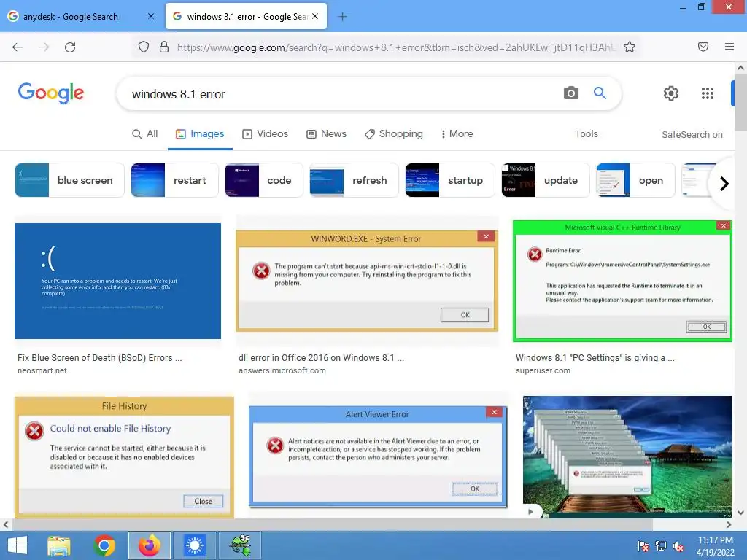747x560 pixels.
Task: Reload the current page
Action: (70, 47)
